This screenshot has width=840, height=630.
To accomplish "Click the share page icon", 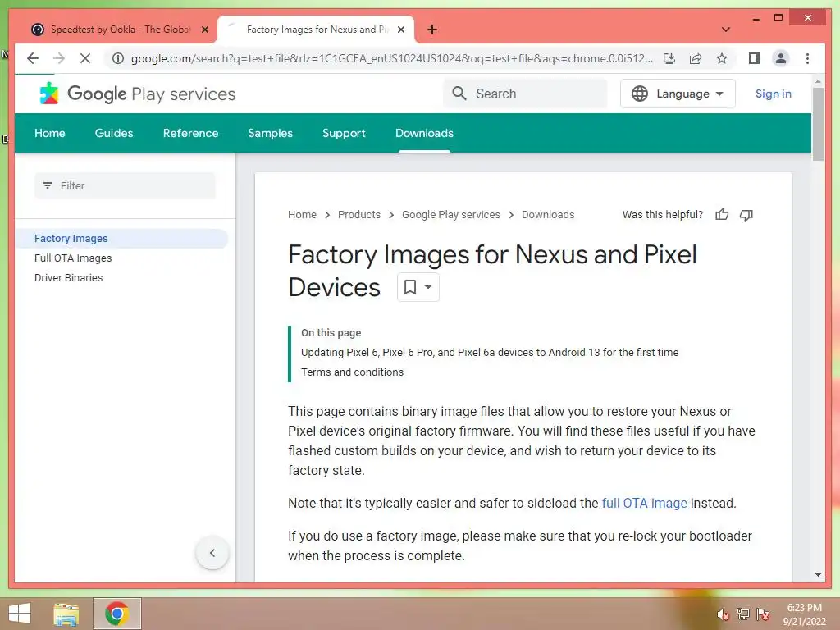I will pos(696,58).
